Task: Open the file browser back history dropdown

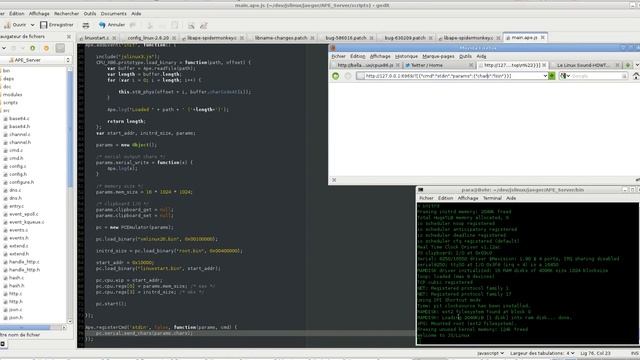Action: pos(4,48)
